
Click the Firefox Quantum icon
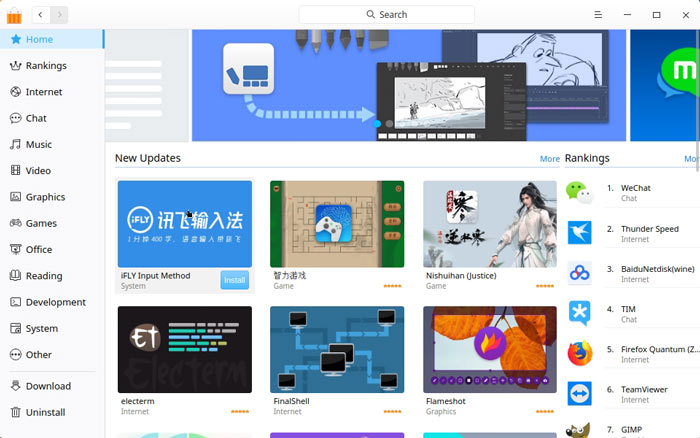(579, 353)
